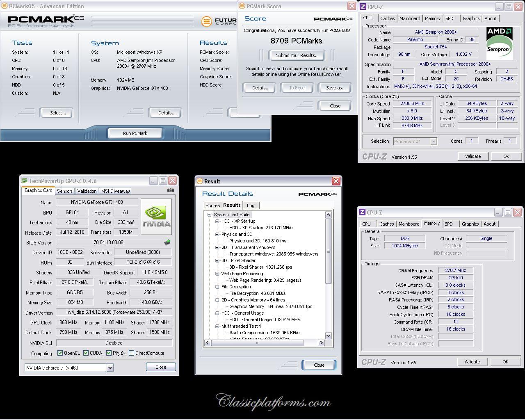Click the Run PCMark button
This screenshot has height=420, width=525.
click(x=135, y=133)
